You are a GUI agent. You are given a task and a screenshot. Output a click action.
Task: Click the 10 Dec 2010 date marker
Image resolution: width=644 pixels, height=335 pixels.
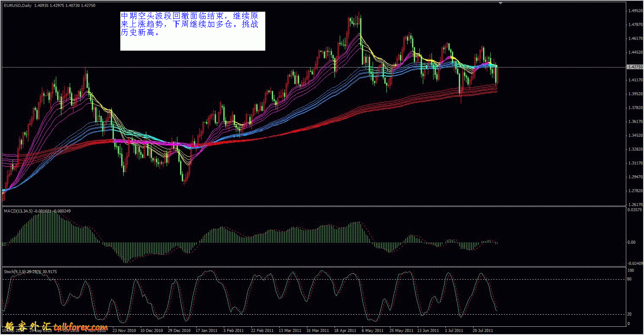152,330
